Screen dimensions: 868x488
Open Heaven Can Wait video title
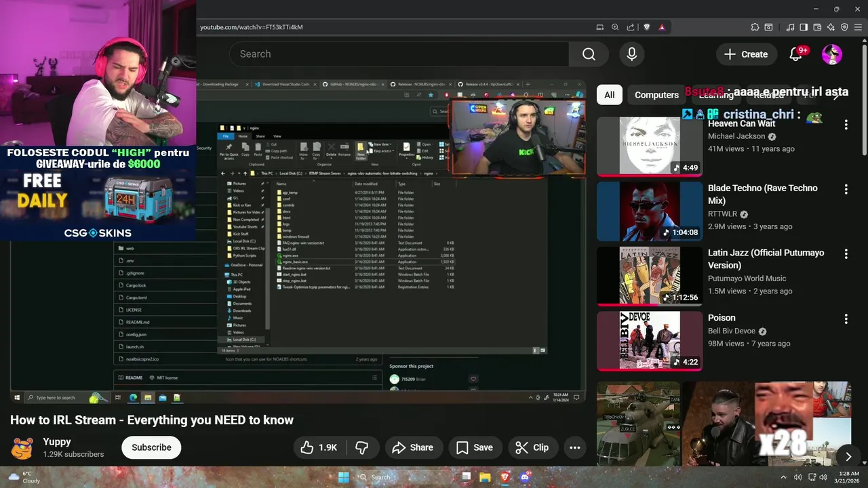click(x=741, y=123)
